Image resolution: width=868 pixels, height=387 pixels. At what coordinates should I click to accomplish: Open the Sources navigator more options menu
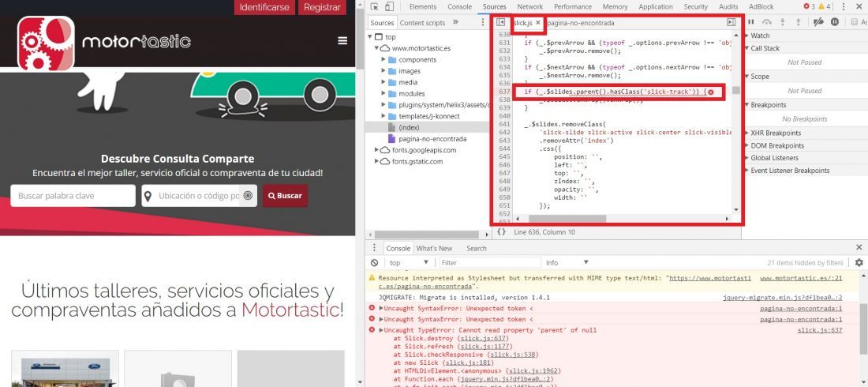click(x=482, y=22)
